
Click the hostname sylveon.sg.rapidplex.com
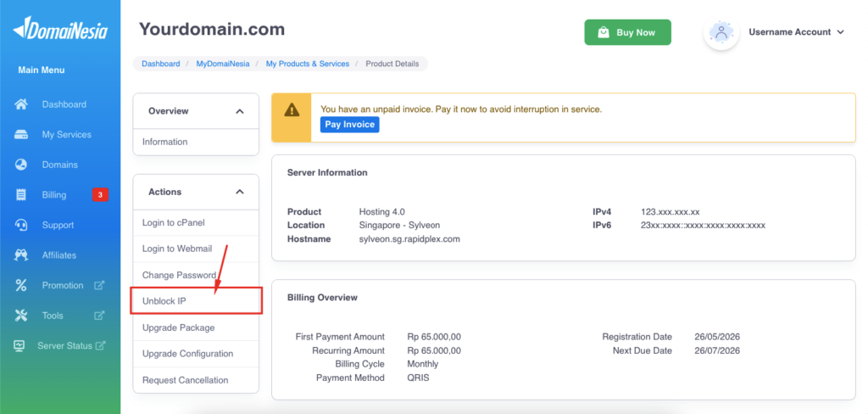[409, 239]
